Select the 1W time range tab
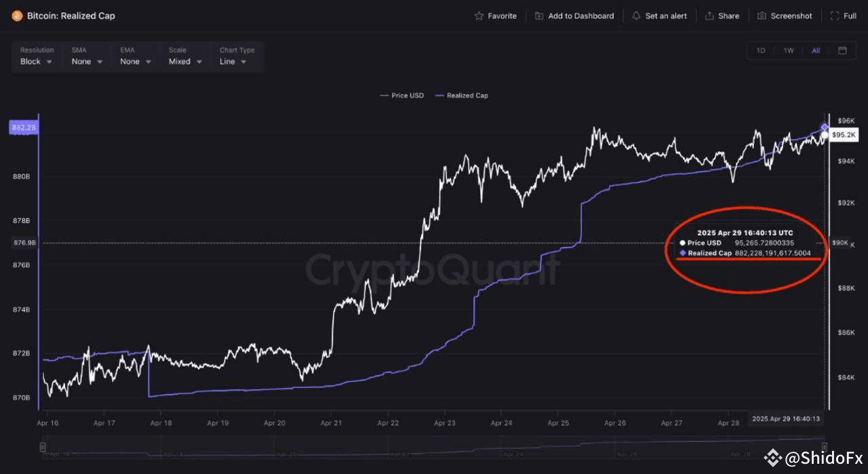This screenshot has height=474, width=868. click(x=789, y=50)
